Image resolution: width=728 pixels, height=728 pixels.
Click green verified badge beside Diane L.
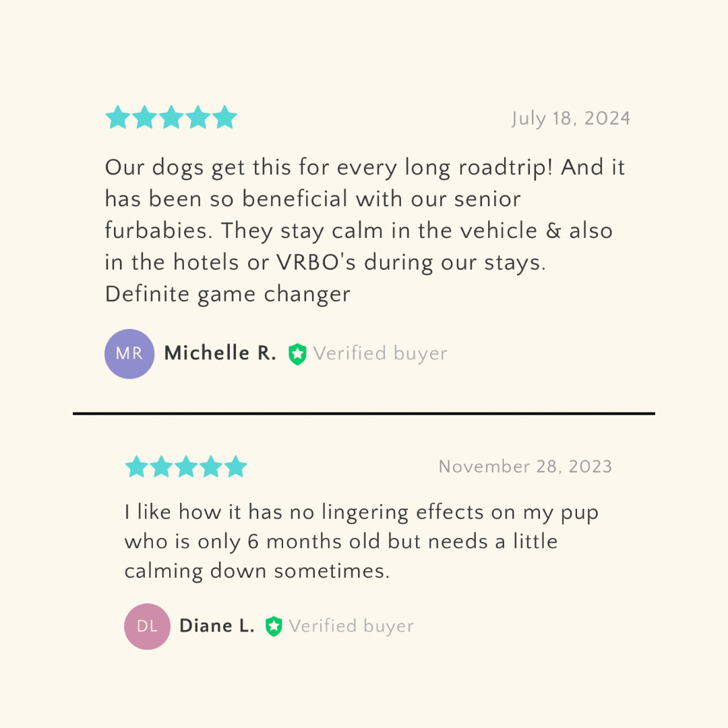pos(274,626)
